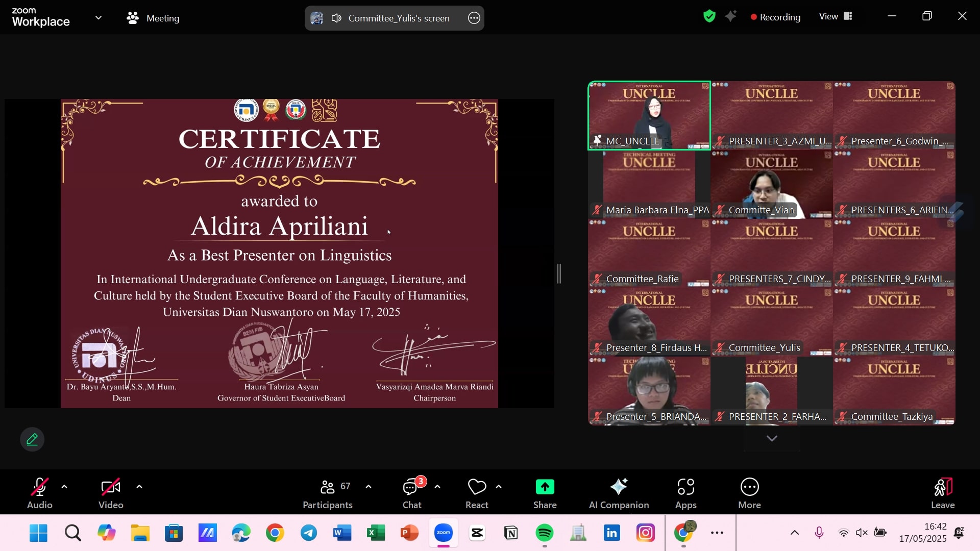Toggle shared screen audio speaker icon

(336, 18)
